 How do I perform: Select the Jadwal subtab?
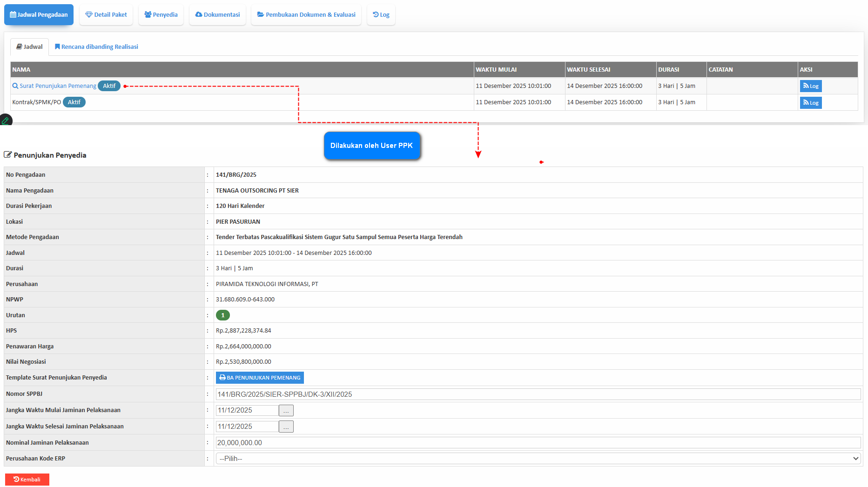tap(30, 47)
